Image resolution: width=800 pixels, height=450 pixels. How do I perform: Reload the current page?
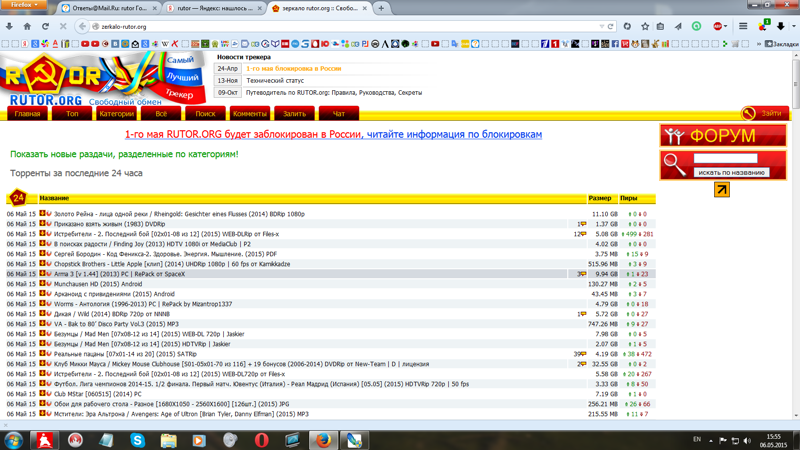[45, 26]
